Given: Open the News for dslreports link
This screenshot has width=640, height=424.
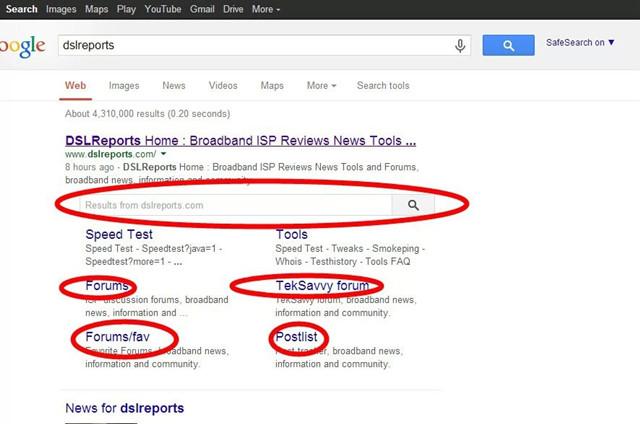Looking at the screenshot, I should coord(124,408).
